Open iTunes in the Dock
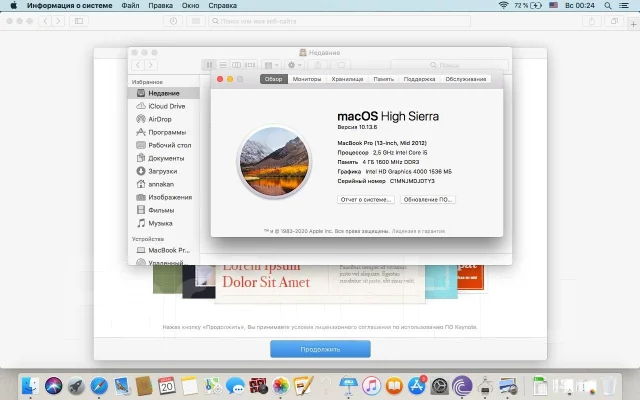This screenshot has height=400, width=640. [371, 385]
